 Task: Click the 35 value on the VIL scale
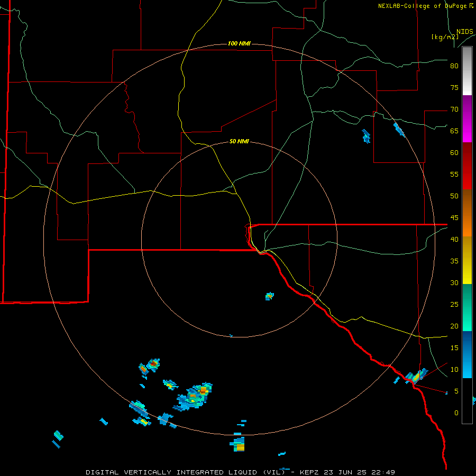click(x=454, y=261)
